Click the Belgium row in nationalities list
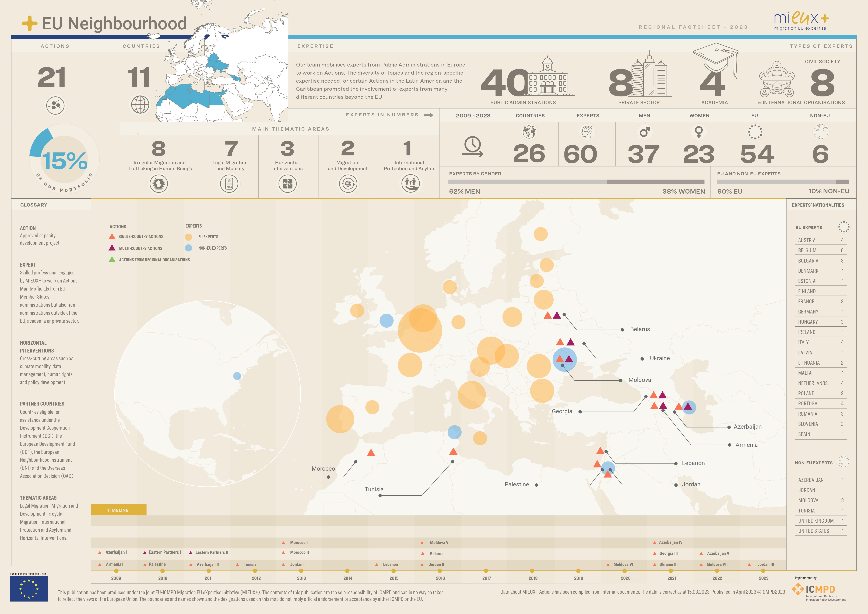Viewport: 868px width, 614px height. 820,250
